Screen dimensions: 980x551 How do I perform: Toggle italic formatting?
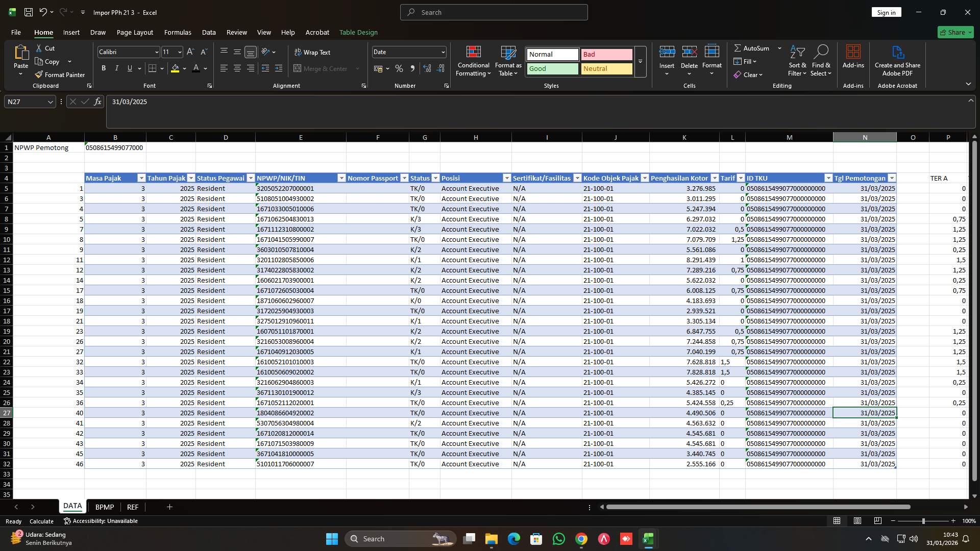[116, 68]
